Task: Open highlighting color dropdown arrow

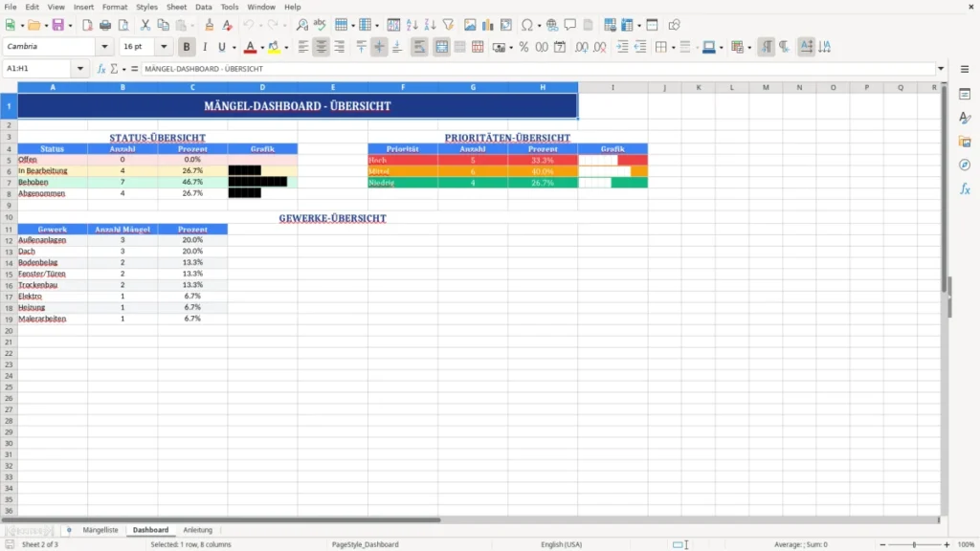Action: click(286, 48)
